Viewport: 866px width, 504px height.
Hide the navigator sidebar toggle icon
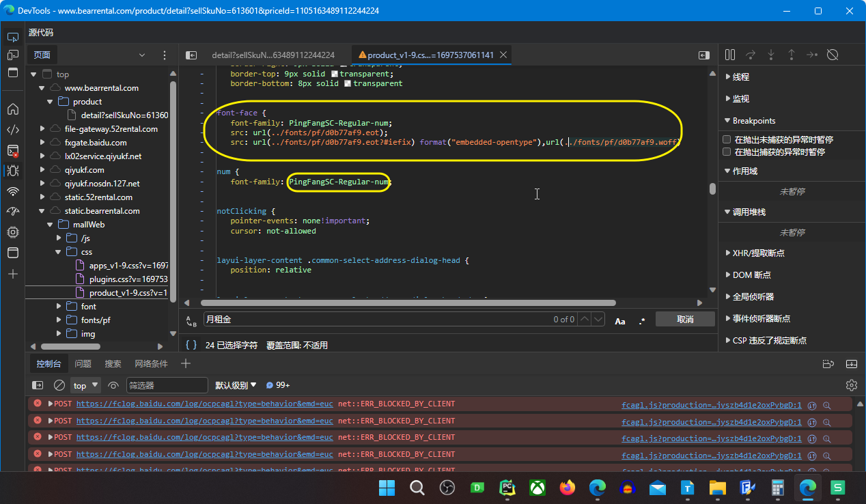(x=191, y=55)
